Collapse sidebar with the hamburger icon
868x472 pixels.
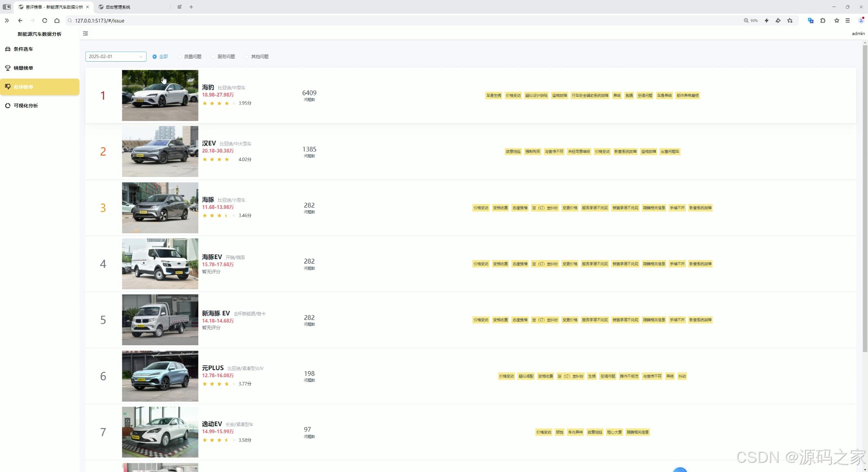(86, 34)
